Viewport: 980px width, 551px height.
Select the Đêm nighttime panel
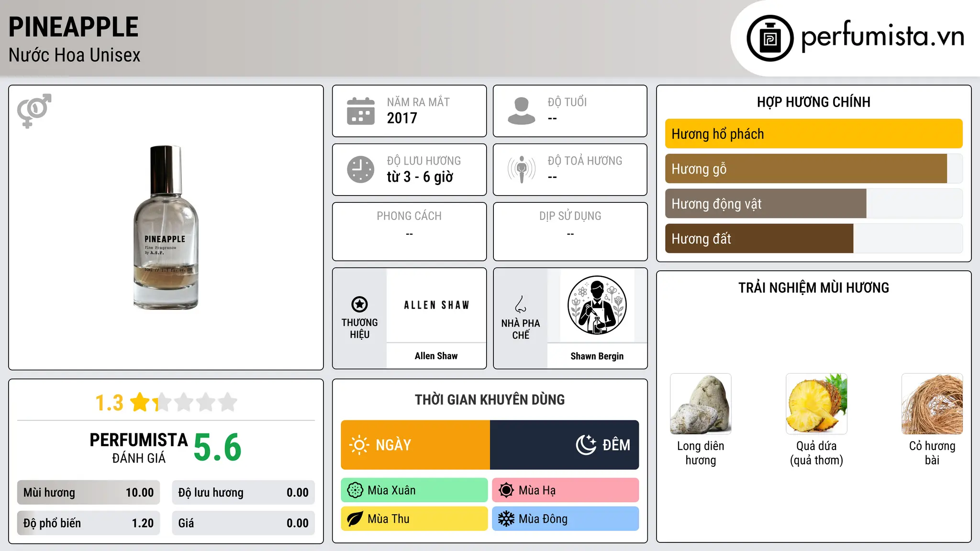[565, 445]
